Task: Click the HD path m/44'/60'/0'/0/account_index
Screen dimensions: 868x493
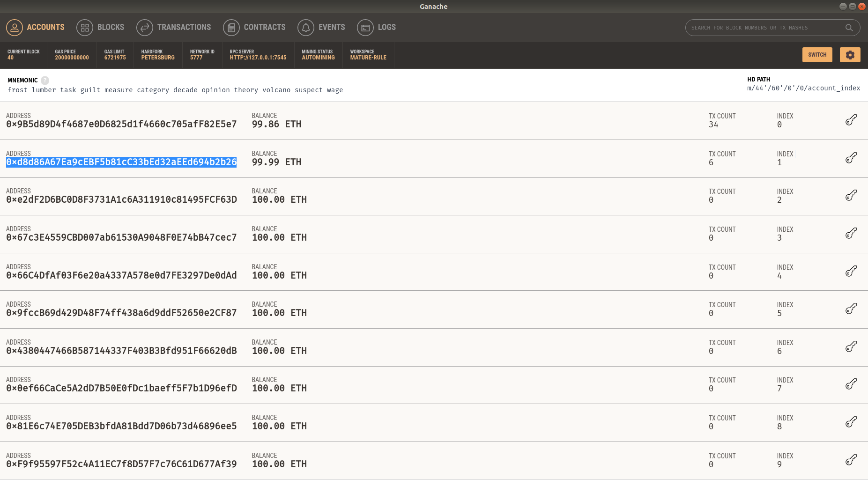Action: tap(803, 88)
